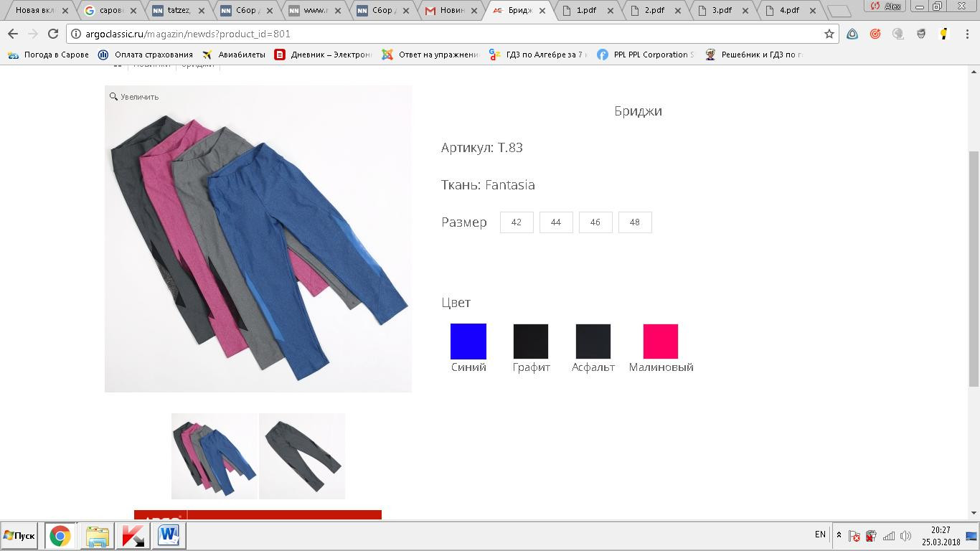Choose the Графит color swatch
This screenshot has width=980, height=551.
pos(531,342)
